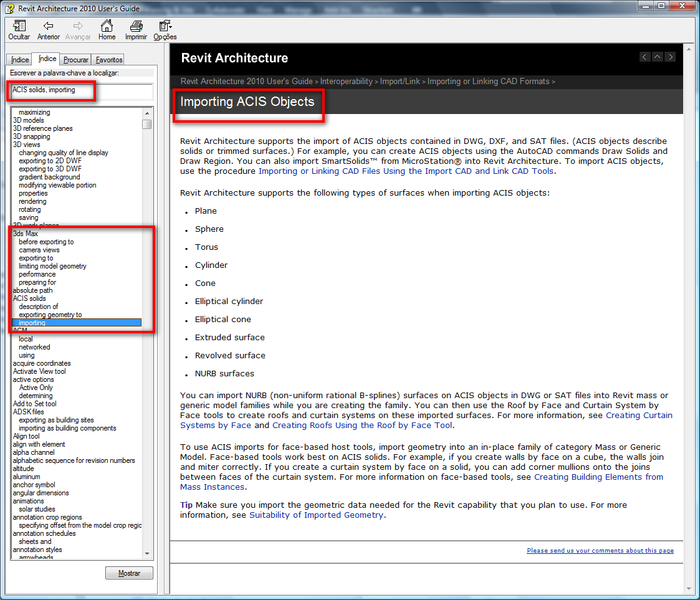The width and height of the screenshot is (700, 600).
Task: Select 'limiting model geometry' entry
Action: click(52, 266)
